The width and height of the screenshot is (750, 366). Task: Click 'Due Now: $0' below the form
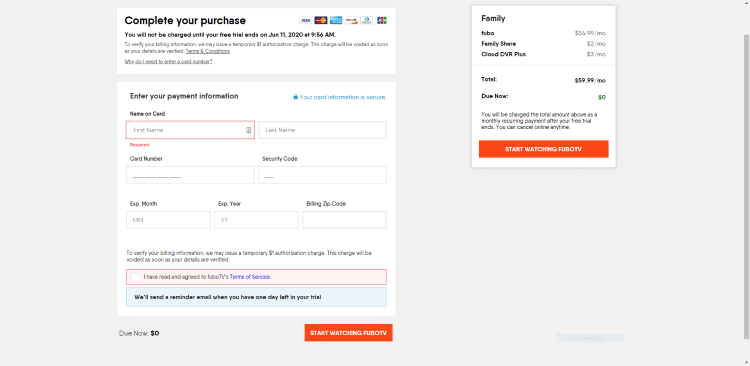click(139, 333)
